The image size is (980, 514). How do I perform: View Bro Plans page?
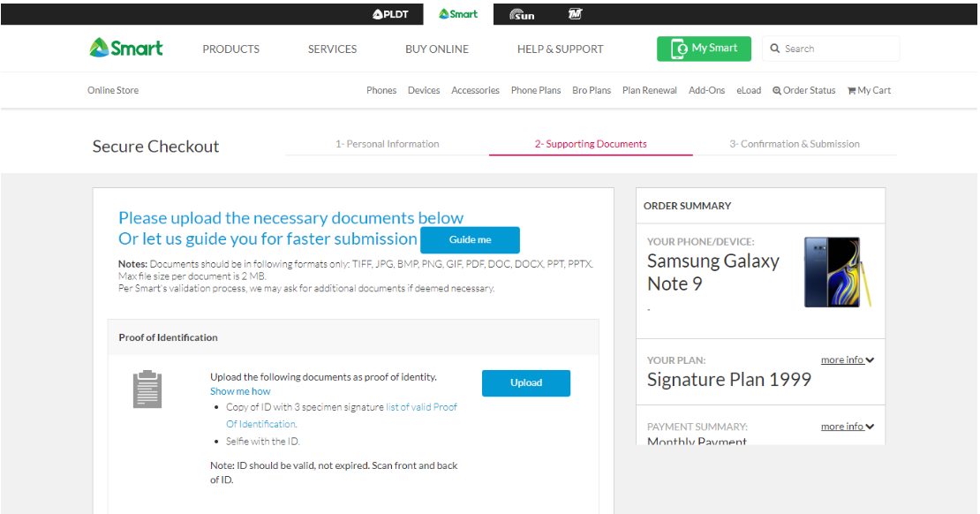coord(592,90)
